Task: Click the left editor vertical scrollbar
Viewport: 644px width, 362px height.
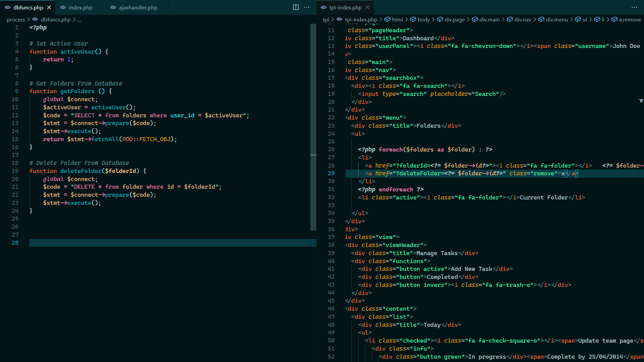Action: click(x=313, y=127)
